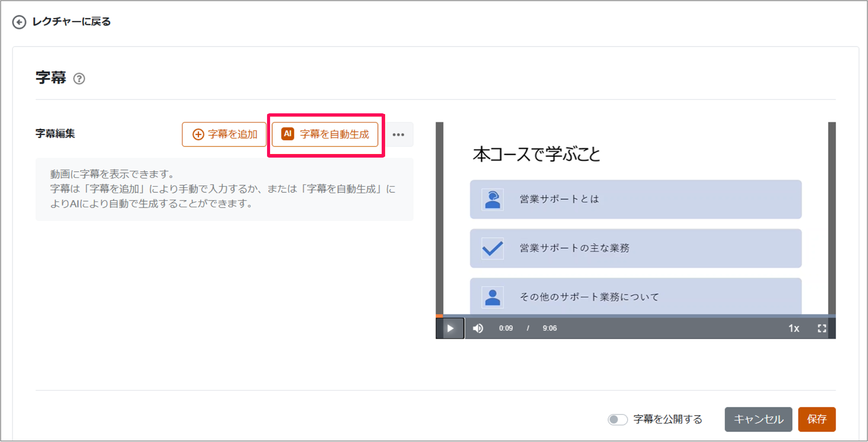Viewport: 868px width, 442px height.
Task: Click the 字幕を追加 button
Action: (x=224, y=134)
